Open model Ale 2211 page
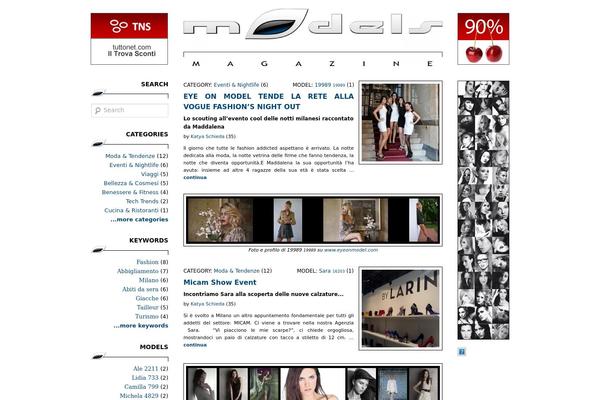Image resolution: width=600 pixels, height=400 pixels. click(146, 368)
